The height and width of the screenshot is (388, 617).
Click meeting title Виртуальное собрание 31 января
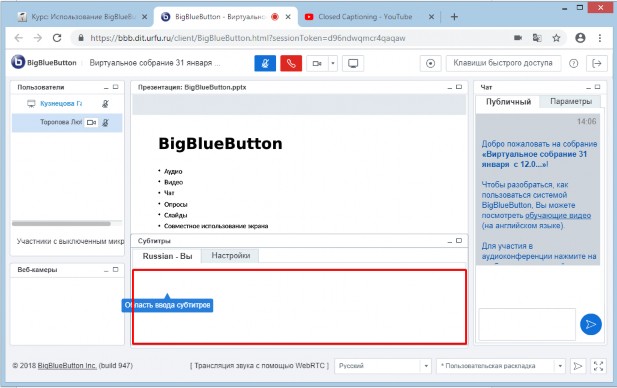(x=155, y=63)
